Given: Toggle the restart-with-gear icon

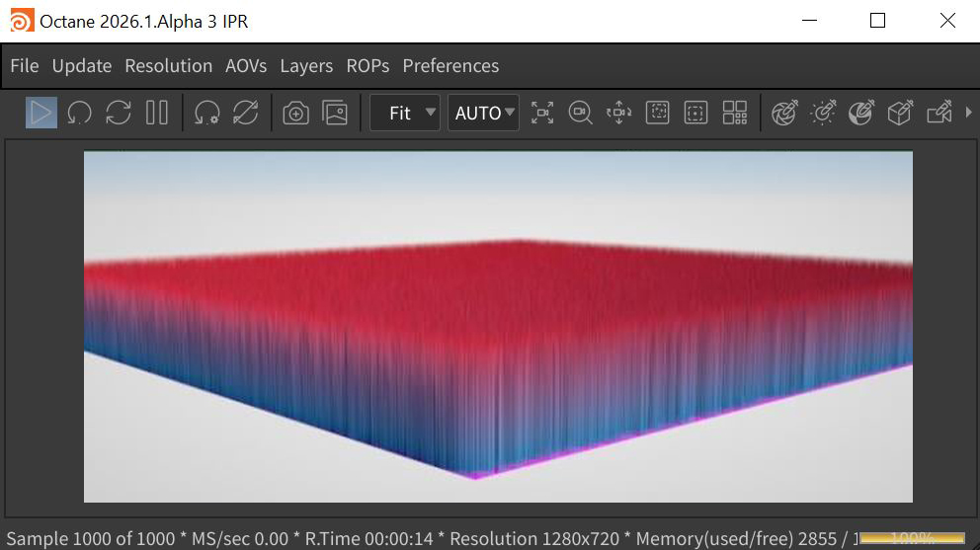Looking at the screenshot, I should point(206,113).
